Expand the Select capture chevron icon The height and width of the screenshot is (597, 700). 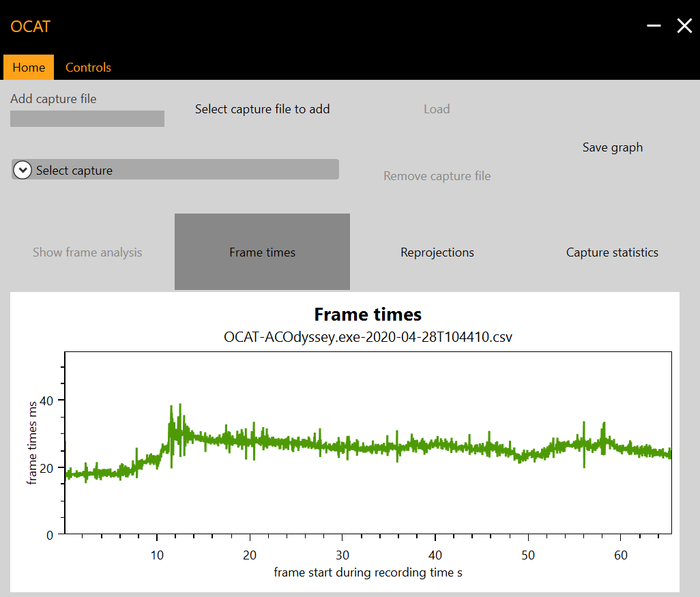pos(23,170)
